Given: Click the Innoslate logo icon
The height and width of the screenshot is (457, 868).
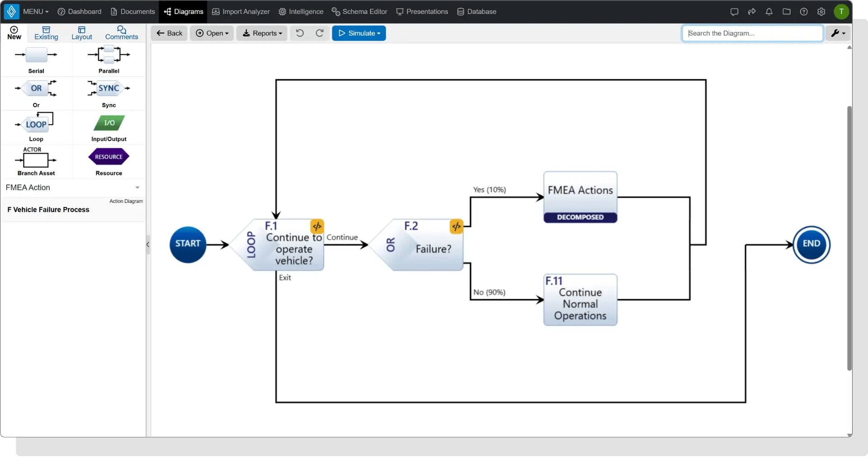Looking at the screenshot, I should [x=11, y=11].
